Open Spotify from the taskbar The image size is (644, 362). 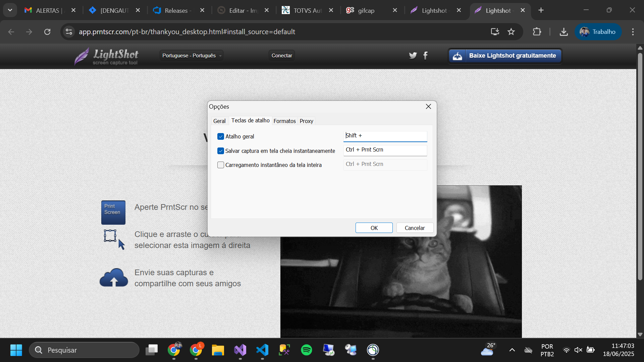(306, 350)
